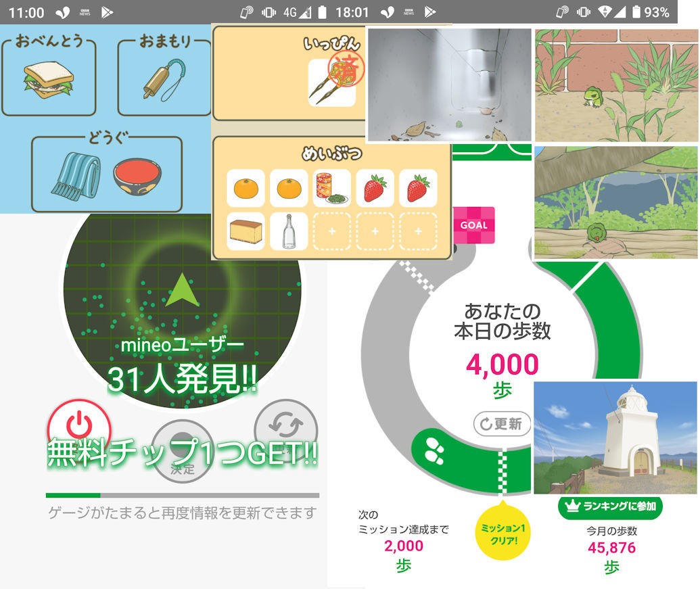700x589 pixels.
Task: Tap the 31人発見!! text
Action: (x=182, y=380)
